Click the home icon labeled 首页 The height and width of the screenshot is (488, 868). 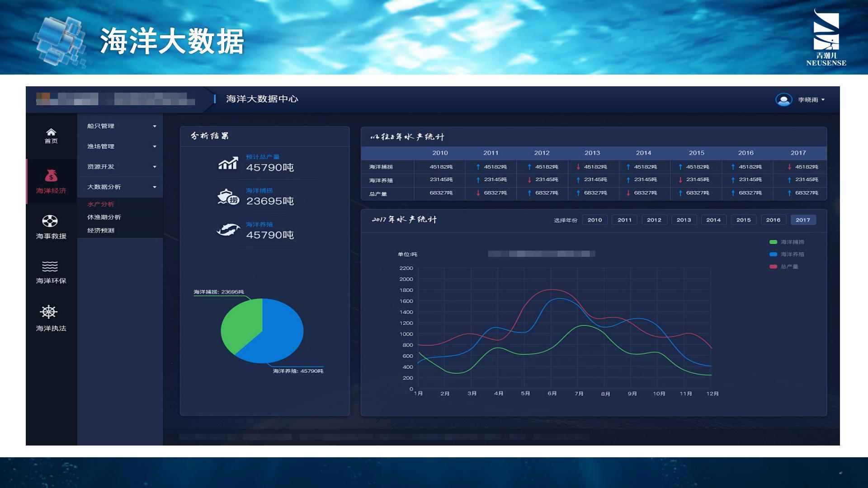pos(51,132)
